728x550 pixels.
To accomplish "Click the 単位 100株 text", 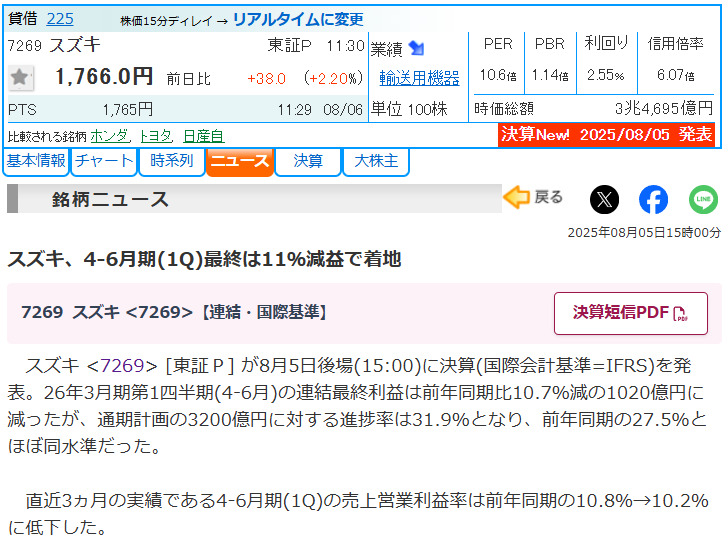I will pos(409,109).
